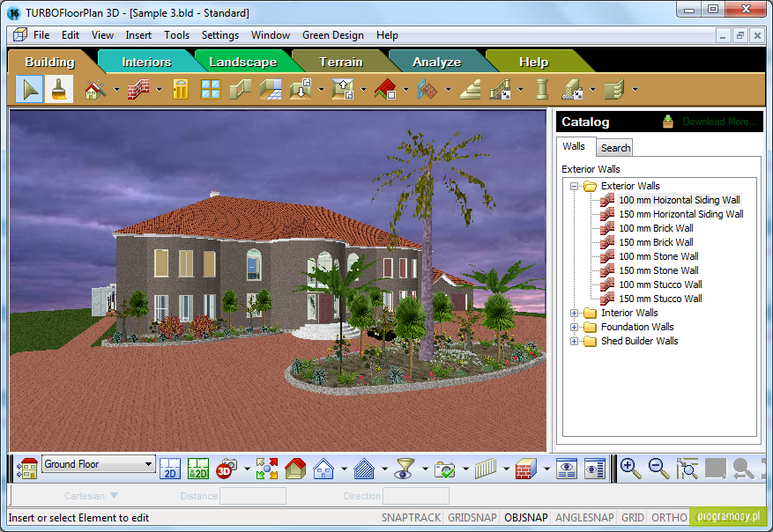Toggle SNAPTRACK in status bar

(x=411, y=518)
